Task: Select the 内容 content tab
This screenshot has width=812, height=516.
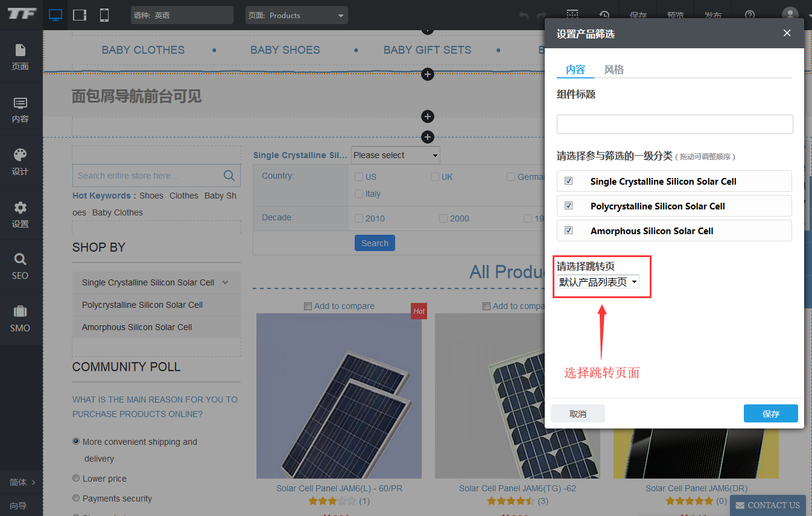Action: [x=575, y=69]
